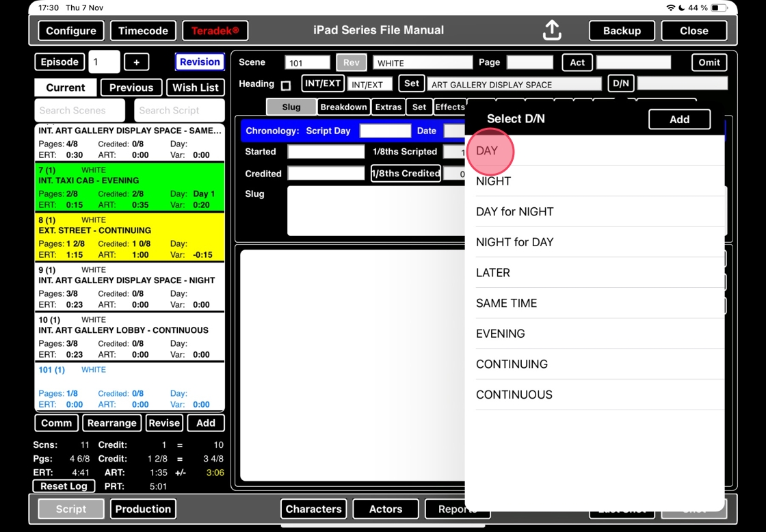Switch to the Script view
Screen dimensions: 766x532
[x=71, y=509]
